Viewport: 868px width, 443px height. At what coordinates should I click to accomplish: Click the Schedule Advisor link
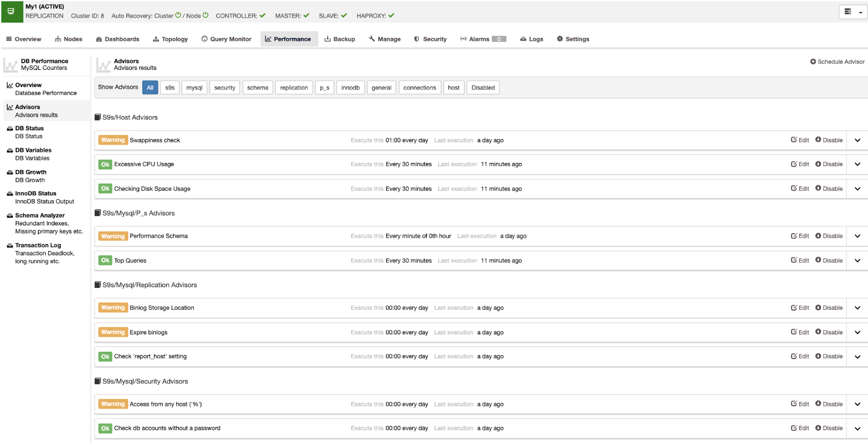coord(837,62)
